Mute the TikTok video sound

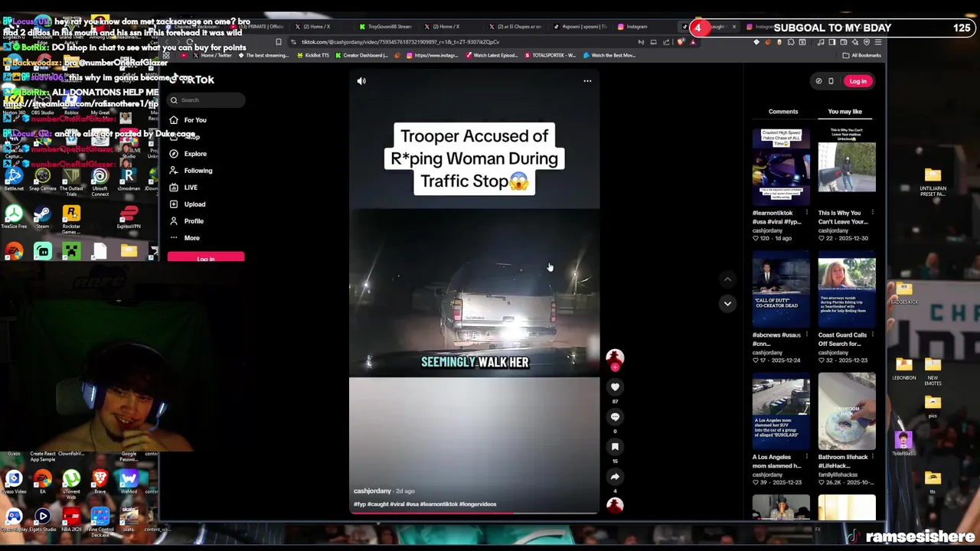click(x=361, y=81)
